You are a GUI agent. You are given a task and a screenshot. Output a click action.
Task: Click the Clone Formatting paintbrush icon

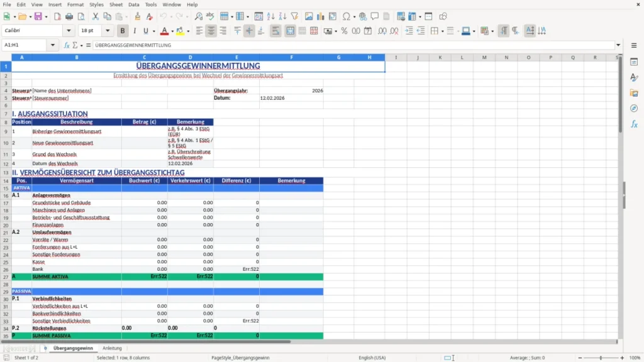pos(137,16)
